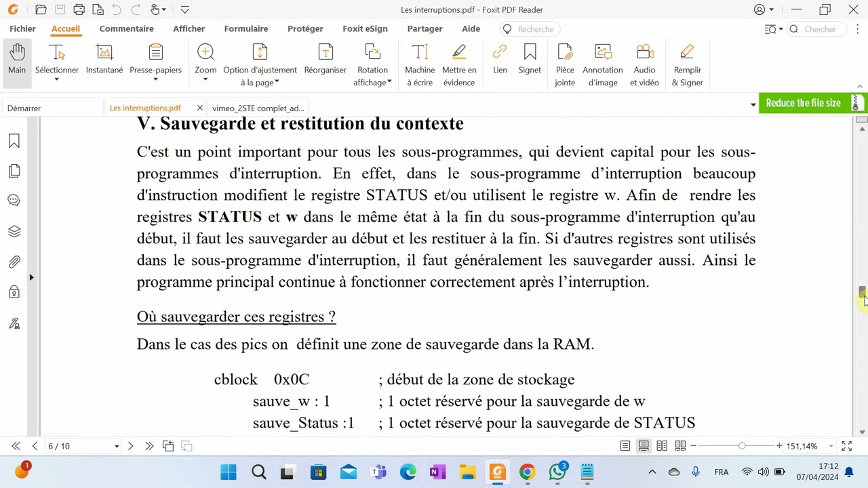Open the customize quick access dropdown
The height and width of the screenshot is (488, 868).
click(184, 9)
